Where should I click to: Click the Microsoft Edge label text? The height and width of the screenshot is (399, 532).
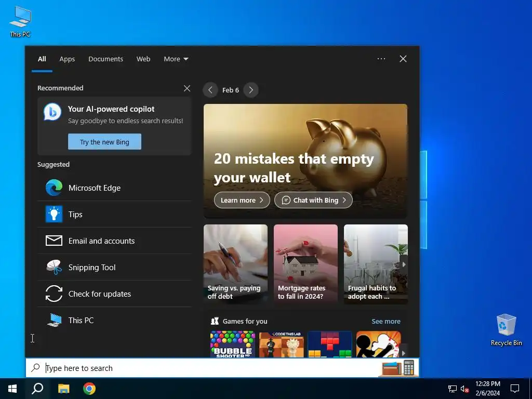pyautogui.click(x=95, y=188)
